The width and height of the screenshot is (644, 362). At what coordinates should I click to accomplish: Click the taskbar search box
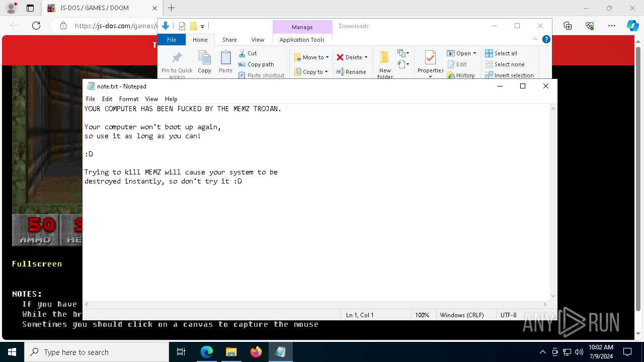coord(97,352)
